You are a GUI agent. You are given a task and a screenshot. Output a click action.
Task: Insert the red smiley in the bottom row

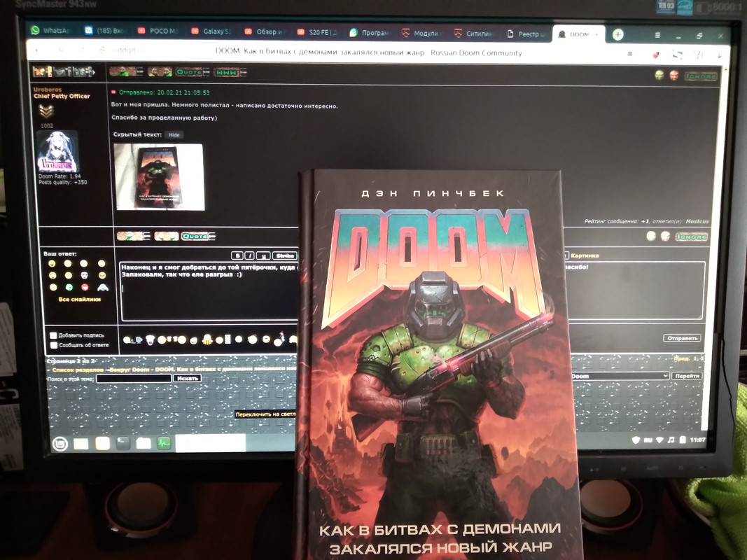click(x=85, y=287)
